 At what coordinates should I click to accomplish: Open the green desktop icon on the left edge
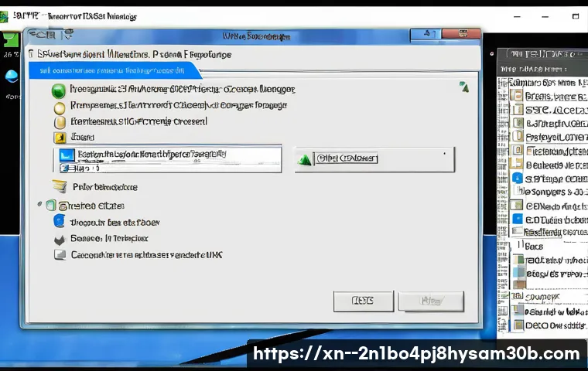coord(10,39)
